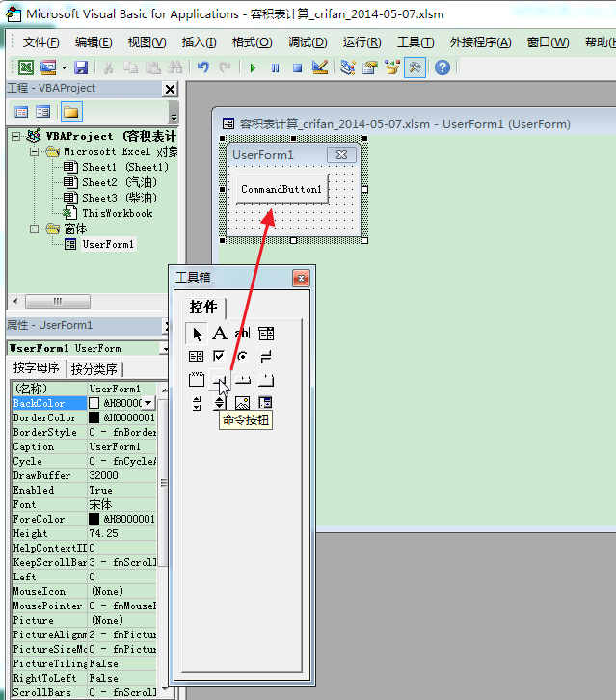
Task: Click the Reset stop icon
Action: (297, 67)
